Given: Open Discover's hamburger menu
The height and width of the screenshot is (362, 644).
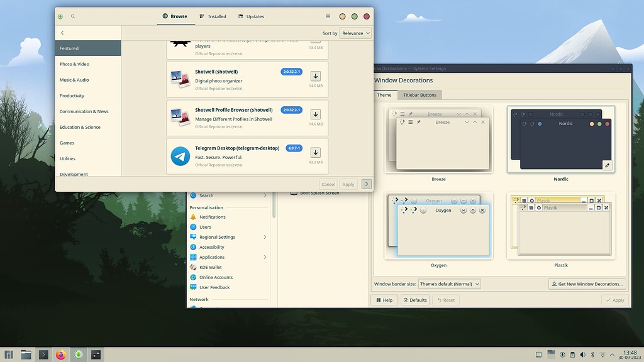Looking at the screenshot, I should pos(328,16).
